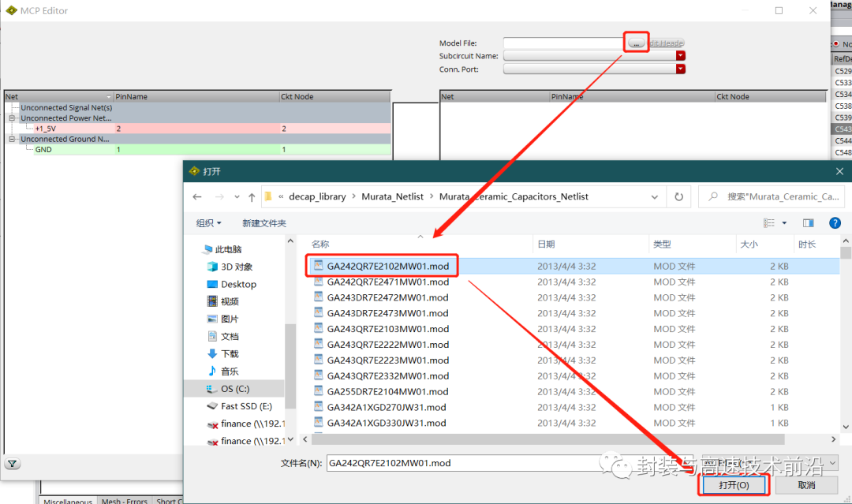852x504 pixels.
Task: Select file GA243DR7E2473MW01.mod
Action: 388,313
